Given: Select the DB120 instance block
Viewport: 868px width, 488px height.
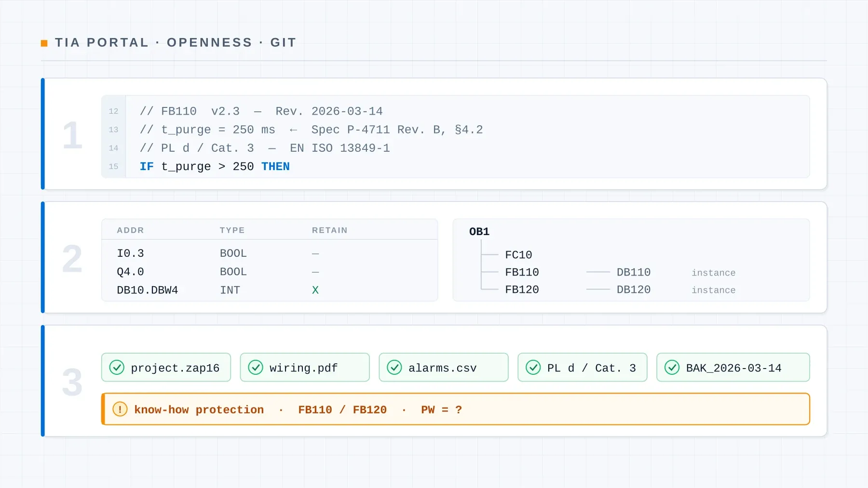Looking at the screenshot, I should coord(634,290).
